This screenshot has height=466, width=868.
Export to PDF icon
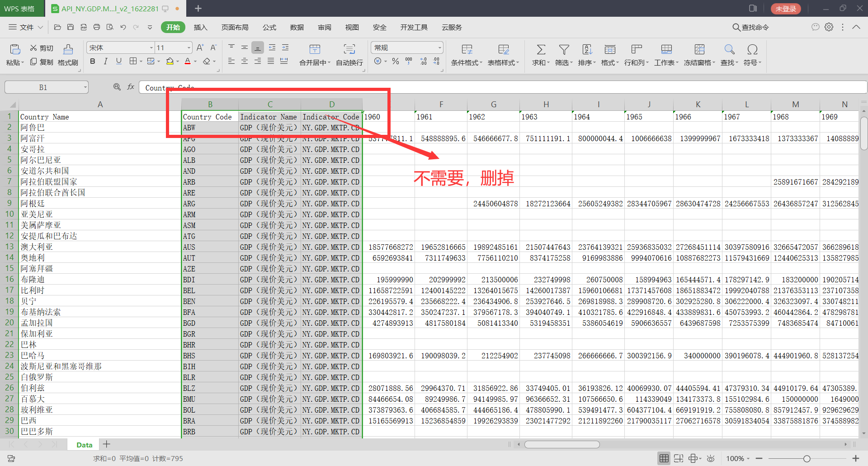point(84,27)
